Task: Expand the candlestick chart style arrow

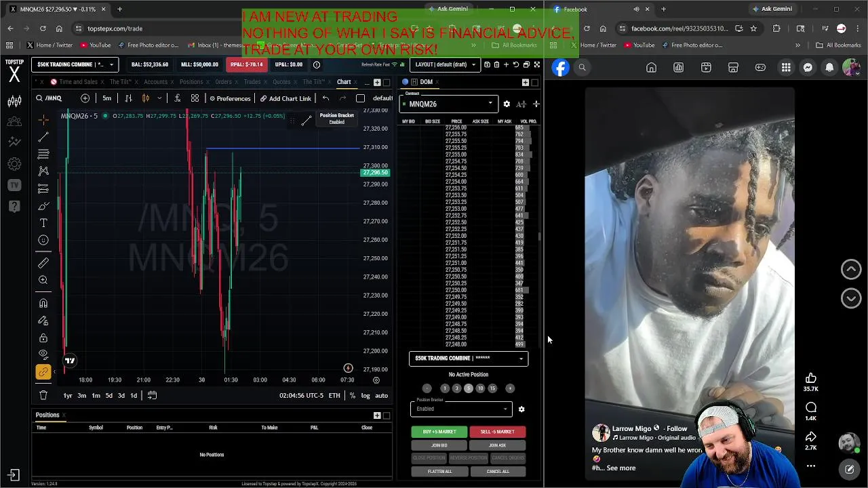Action: click(x=159, y=98)
